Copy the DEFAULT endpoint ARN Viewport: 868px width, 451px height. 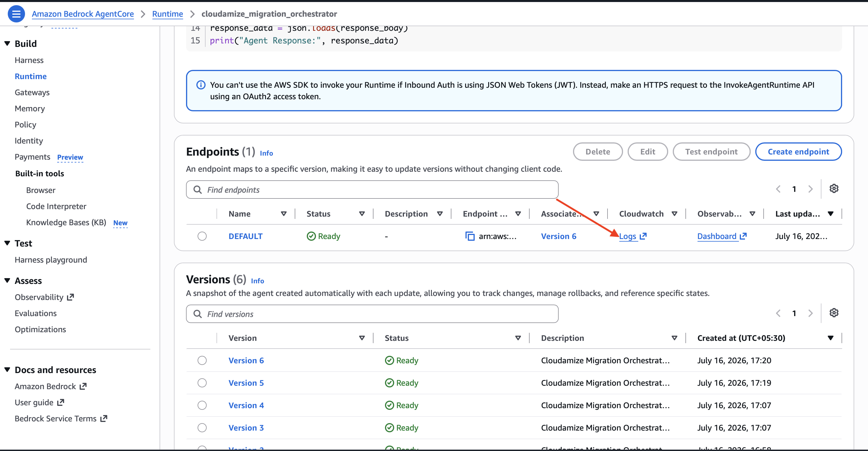point(470,236)
